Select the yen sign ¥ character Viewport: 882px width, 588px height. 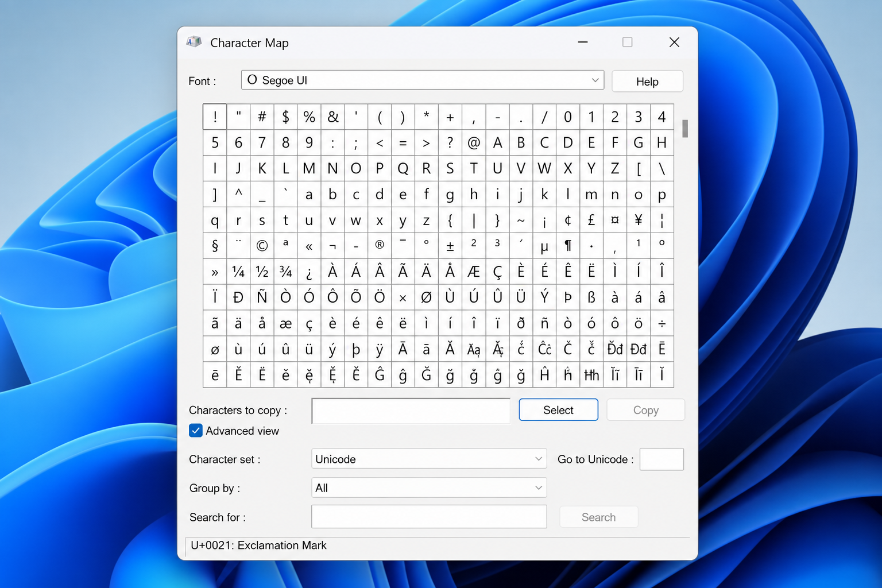(x=639, y=220)
